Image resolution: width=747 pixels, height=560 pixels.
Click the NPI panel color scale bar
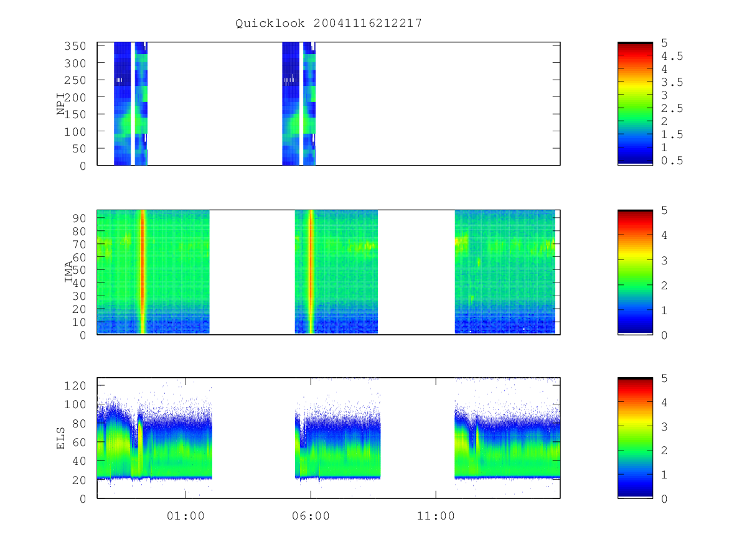pos(635,104)
